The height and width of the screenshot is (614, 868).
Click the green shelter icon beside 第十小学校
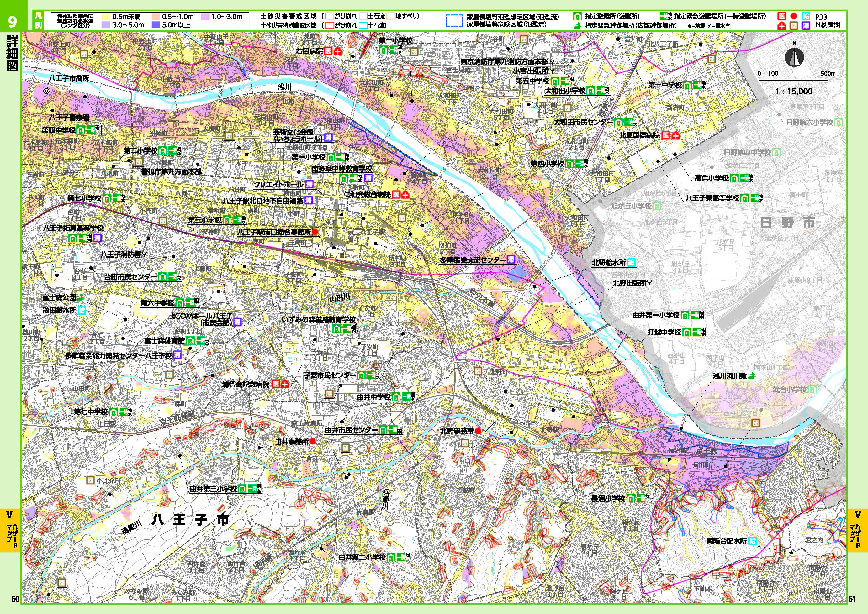[383, 50]
